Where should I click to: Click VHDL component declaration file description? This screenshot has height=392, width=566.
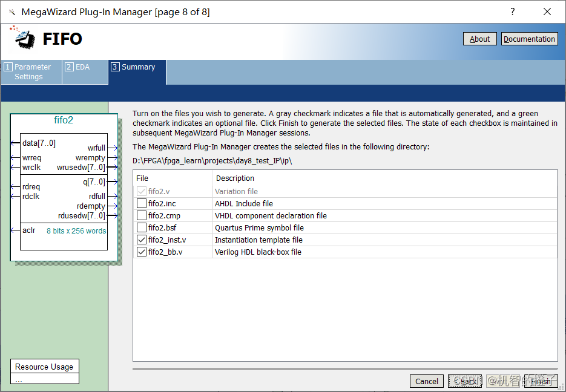271,215
